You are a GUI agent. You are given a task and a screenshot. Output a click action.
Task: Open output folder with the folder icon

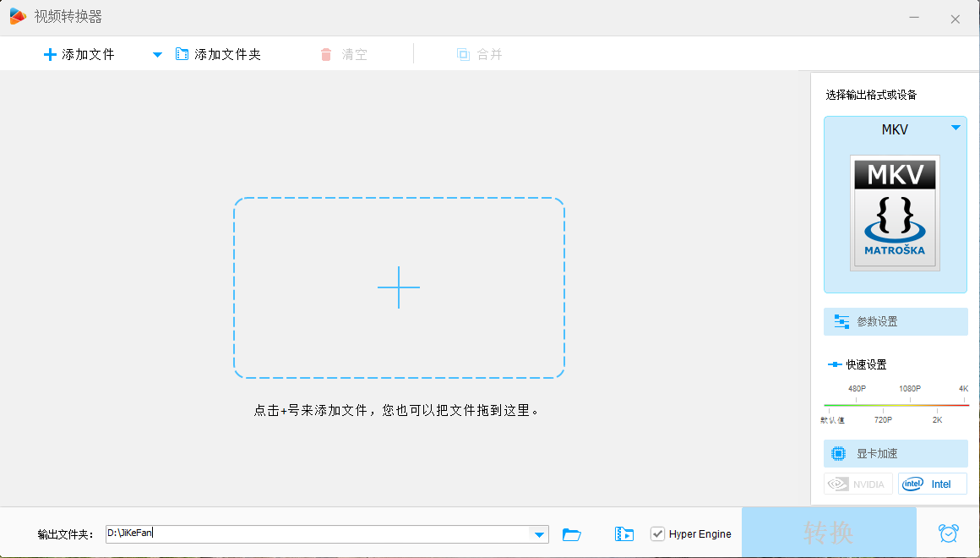pyautogui.click(x=572, y=534)
